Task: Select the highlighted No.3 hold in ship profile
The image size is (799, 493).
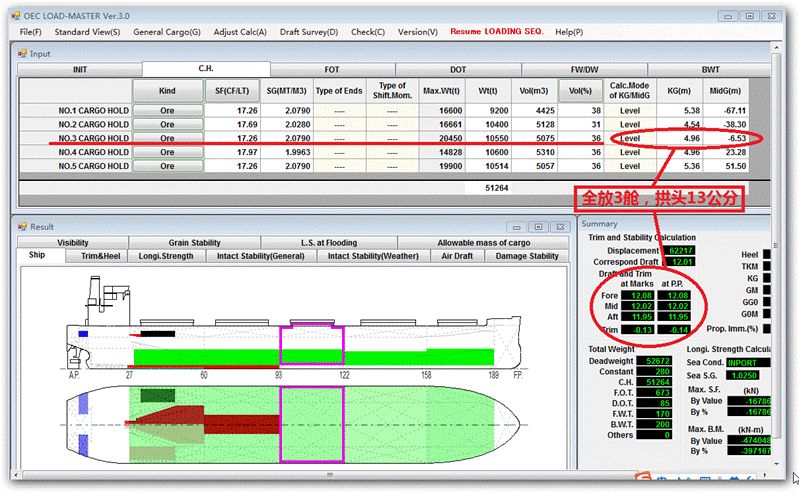Action: click(x=312, y=345)
